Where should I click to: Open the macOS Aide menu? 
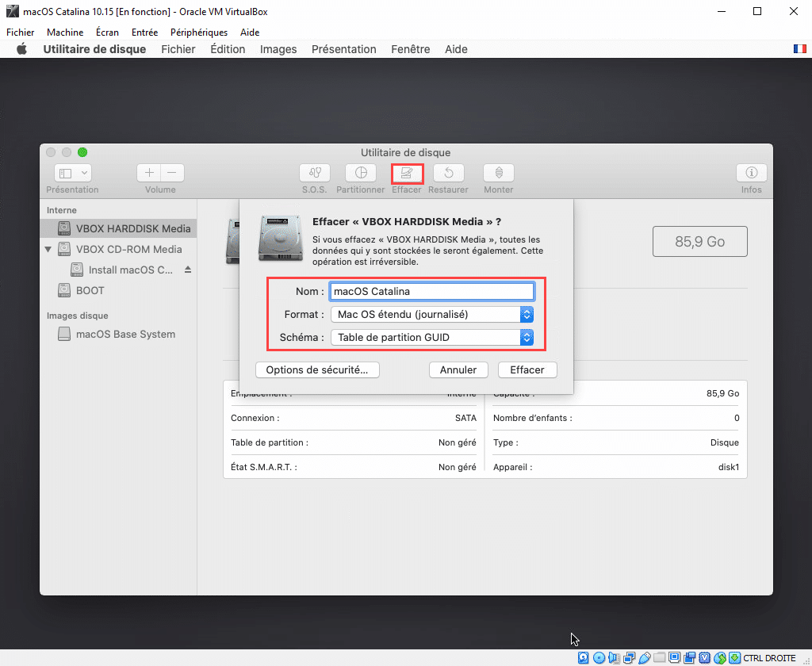tap(456, 49)
